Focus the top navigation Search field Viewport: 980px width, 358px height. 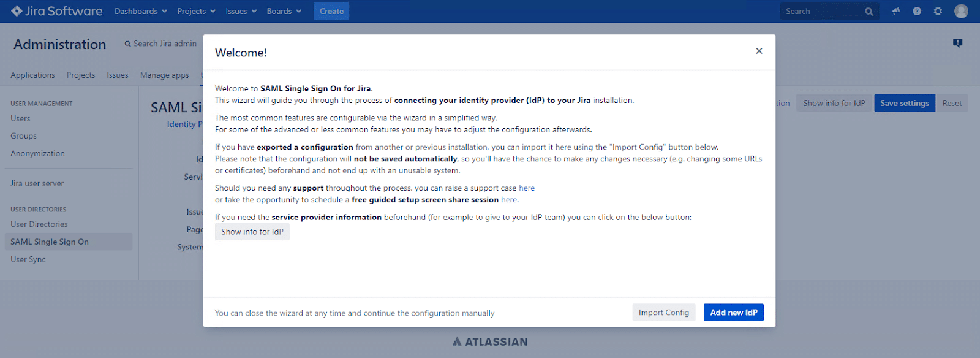pyautogui.click(x=821, y=11)
